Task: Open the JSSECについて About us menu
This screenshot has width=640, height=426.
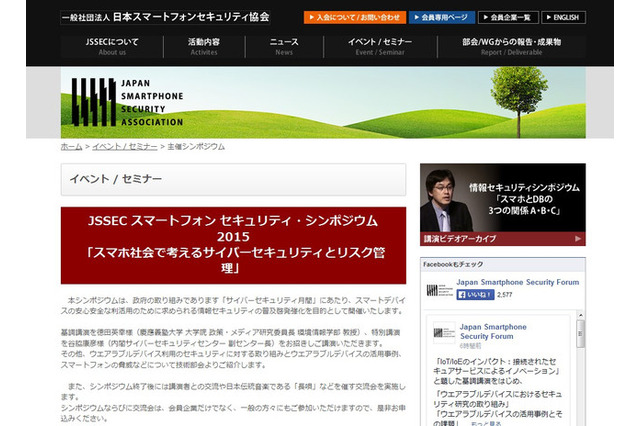Action: 112,47
